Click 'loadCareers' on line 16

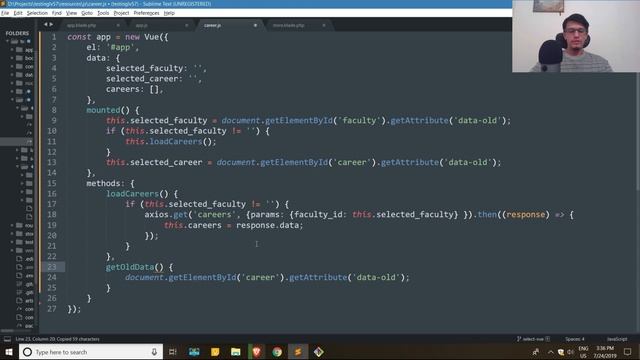tap(132, 194)
